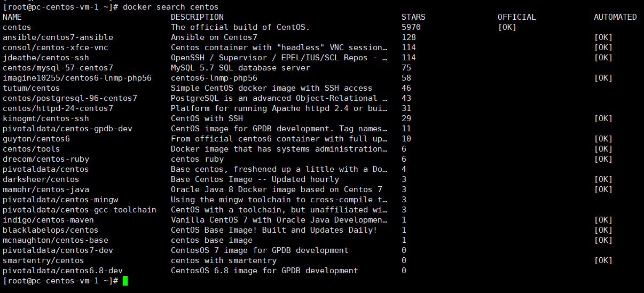Screen dimensions: 644x293
Task: Select image name blacklabelops/centos
Action: pos(51,230)
